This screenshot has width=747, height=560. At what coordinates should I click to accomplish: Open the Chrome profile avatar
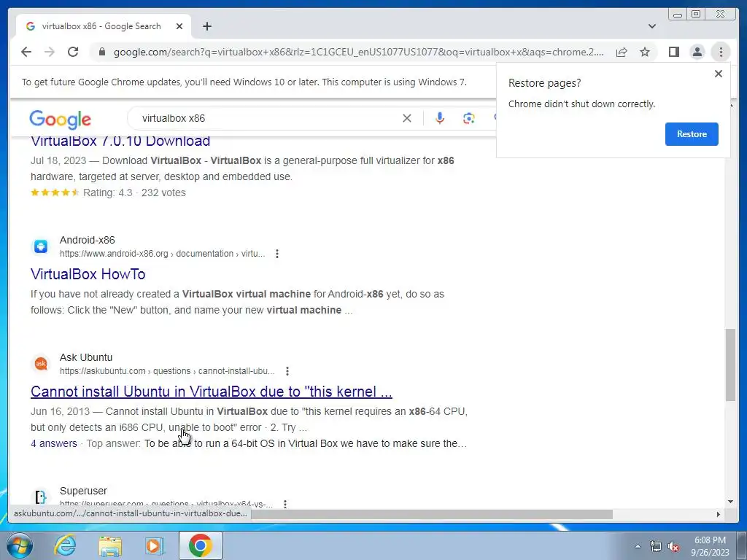(x=697, y=52)
